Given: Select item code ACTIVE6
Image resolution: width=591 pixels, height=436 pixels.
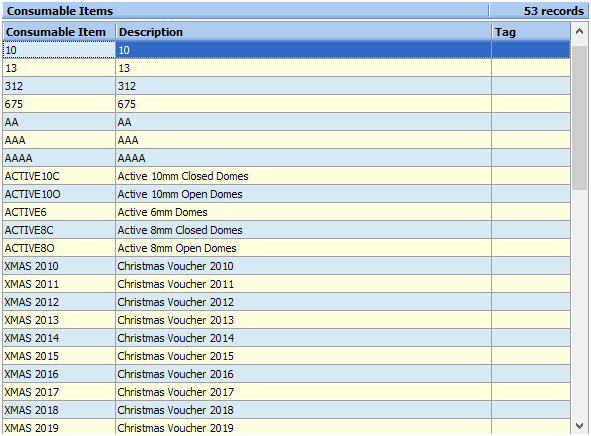Looking at the screenshot, I should tap(59, 212).
